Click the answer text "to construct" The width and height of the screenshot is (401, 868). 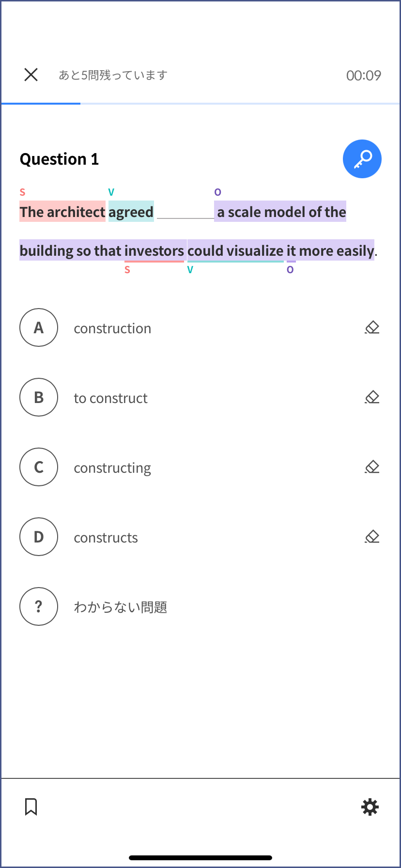(x=110, y=398)
